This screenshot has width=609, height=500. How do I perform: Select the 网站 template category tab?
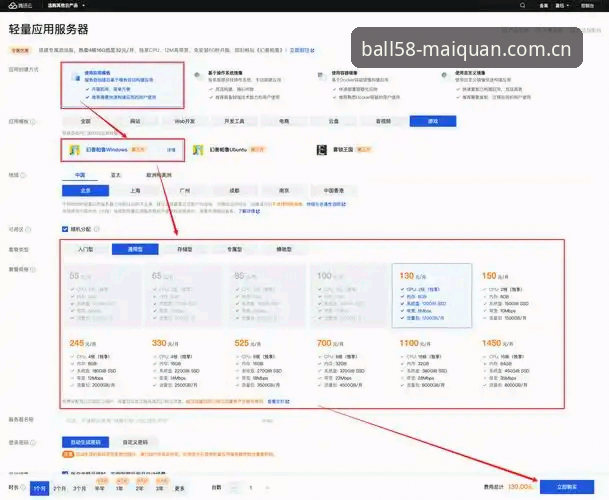(135, 121)
